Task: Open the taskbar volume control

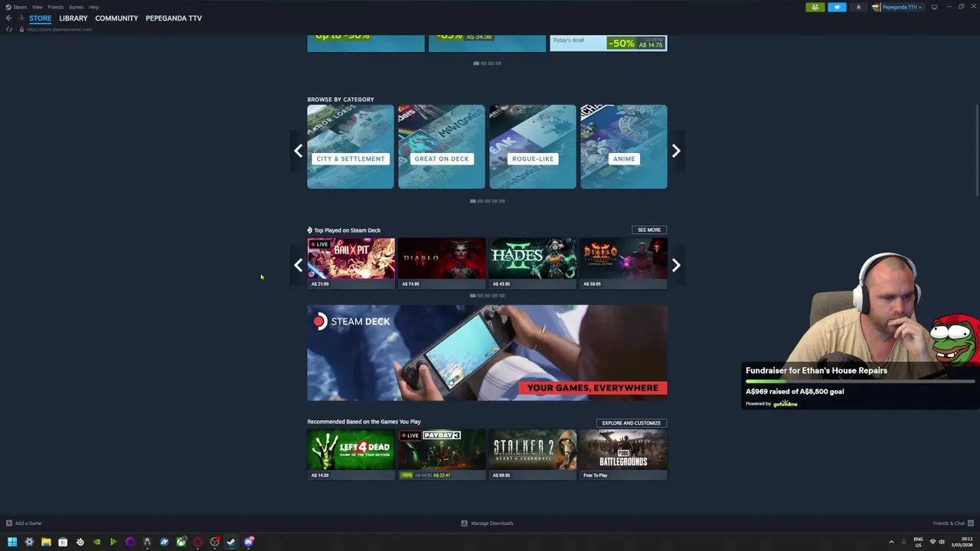Action: pos(942,542)
